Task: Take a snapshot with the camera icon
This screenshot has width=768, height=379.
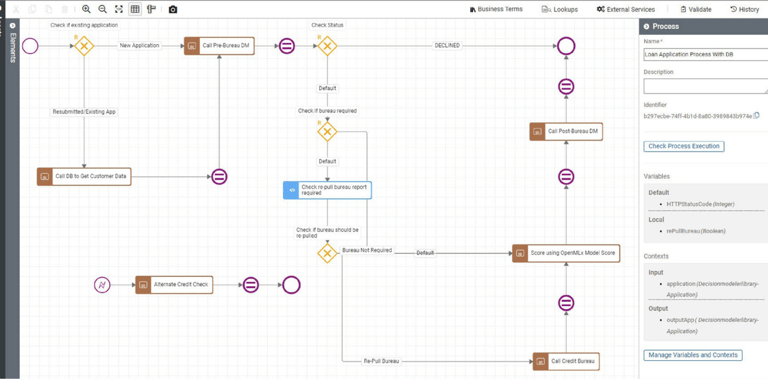Action: [173, 9]
